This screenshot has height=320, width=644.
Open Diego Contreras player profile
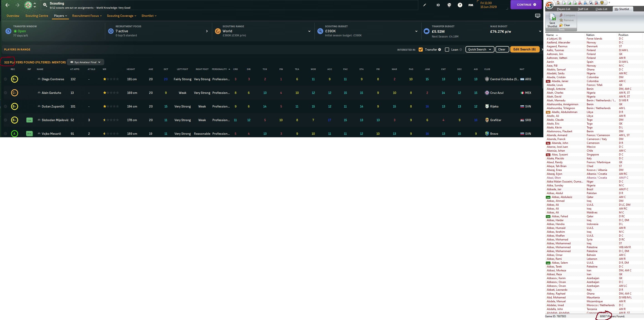click(53, 79)
